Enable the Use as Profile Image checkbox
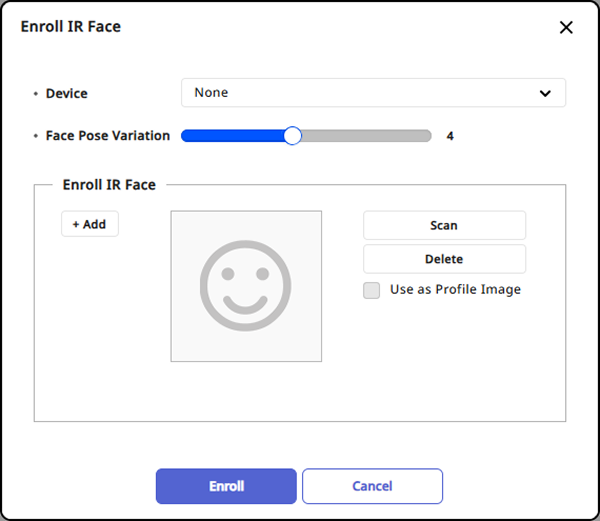Image resolution: width=600 pixels, height=521 pixels. 372,291
